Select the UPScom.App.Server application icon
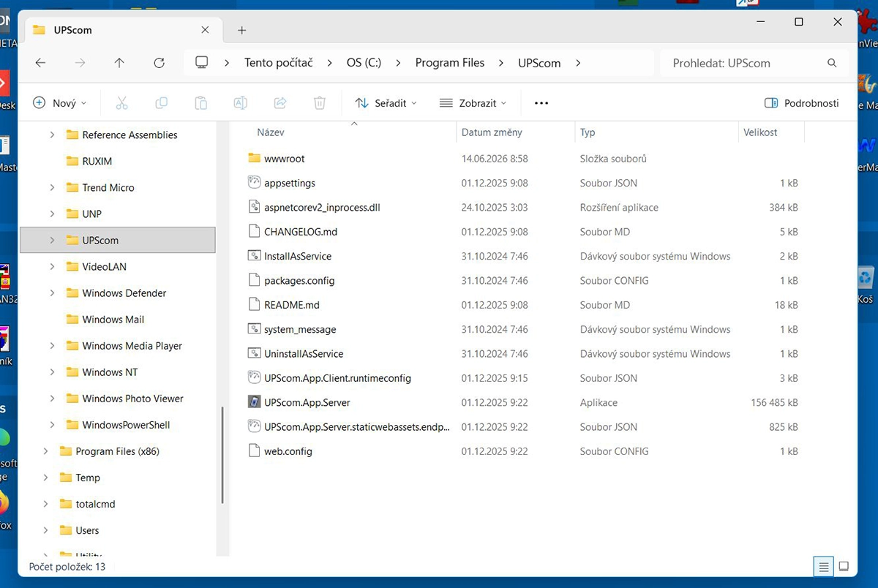The image size is (878, 588). (x=254, y=402)
